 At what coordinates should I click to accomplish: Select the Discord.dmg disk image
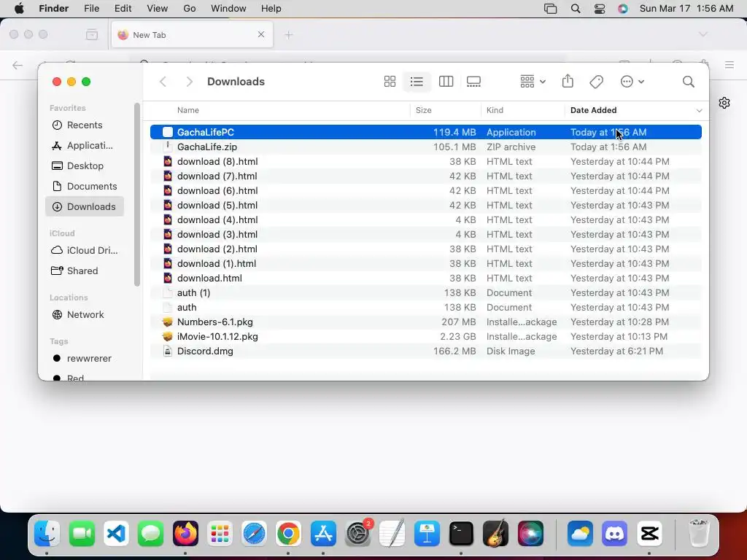426,351
